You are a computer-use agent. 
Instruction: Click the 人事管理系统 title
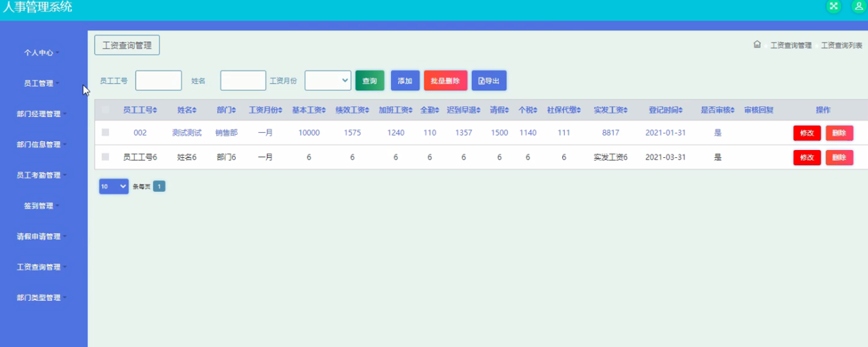38,7
